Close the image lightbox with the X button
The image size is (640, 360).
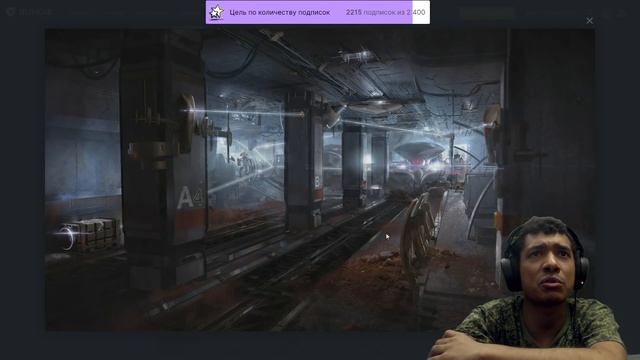589,20
